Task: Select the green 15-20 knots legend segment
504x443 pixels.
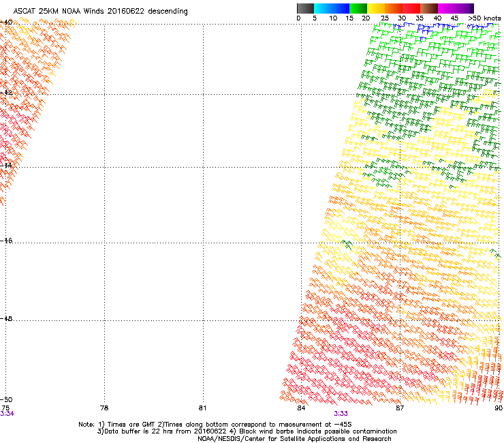Action: [x=358, y=8]
